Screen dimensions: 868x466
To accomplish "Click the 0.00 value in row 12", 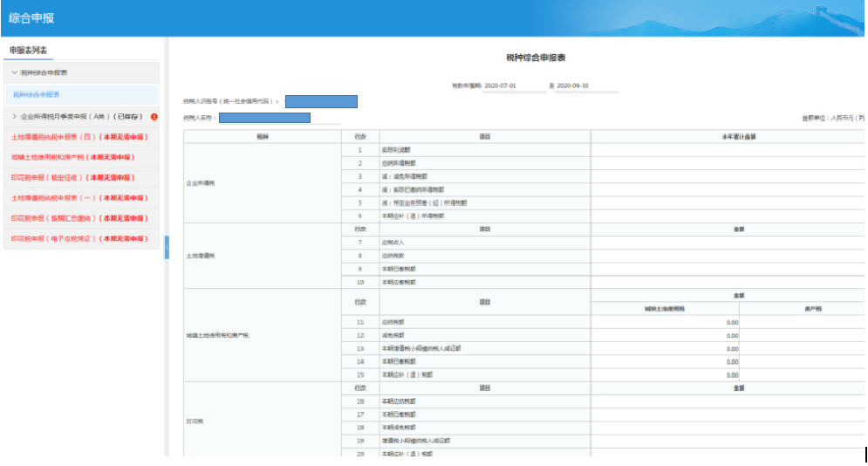I will (733, 335).
